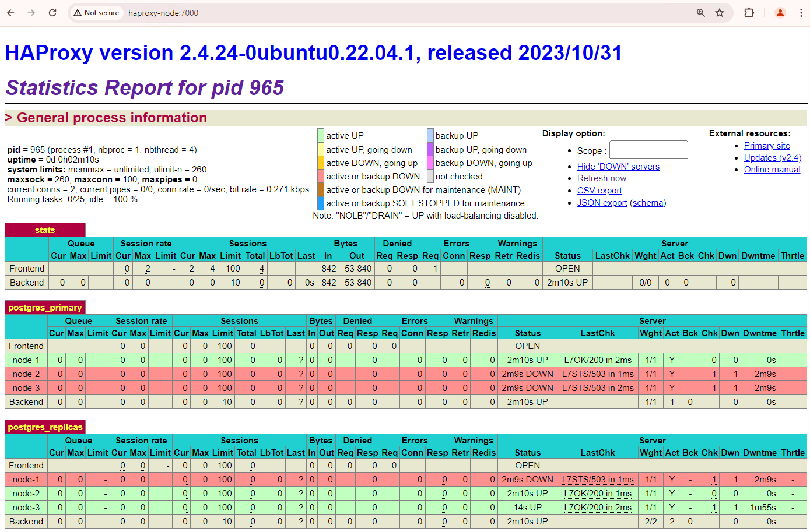This screenshot has width=810, height=532.
Task: Open the CSV export link
Action: (x=599, y=191)
